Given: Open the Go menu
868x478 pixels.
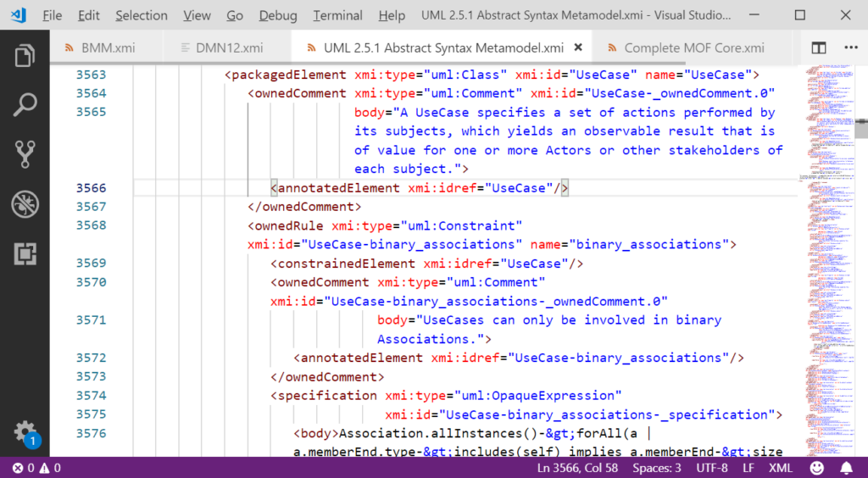Looking at the screenshot, I should click(x=235, y=15).
